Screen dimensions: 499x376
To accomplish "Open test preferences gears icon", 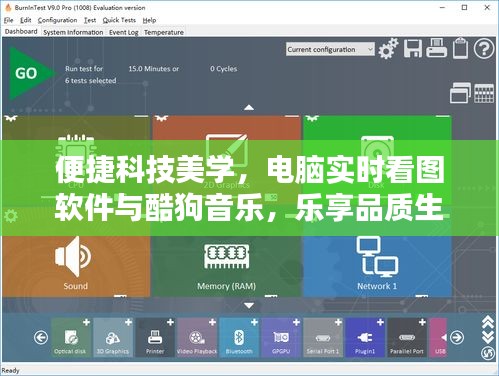I will [388, 49].
